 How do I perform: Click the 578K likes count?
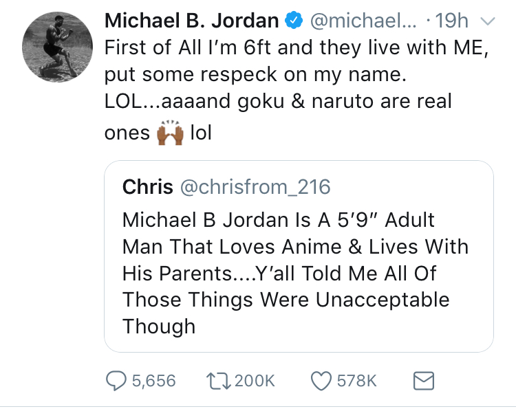355,380
